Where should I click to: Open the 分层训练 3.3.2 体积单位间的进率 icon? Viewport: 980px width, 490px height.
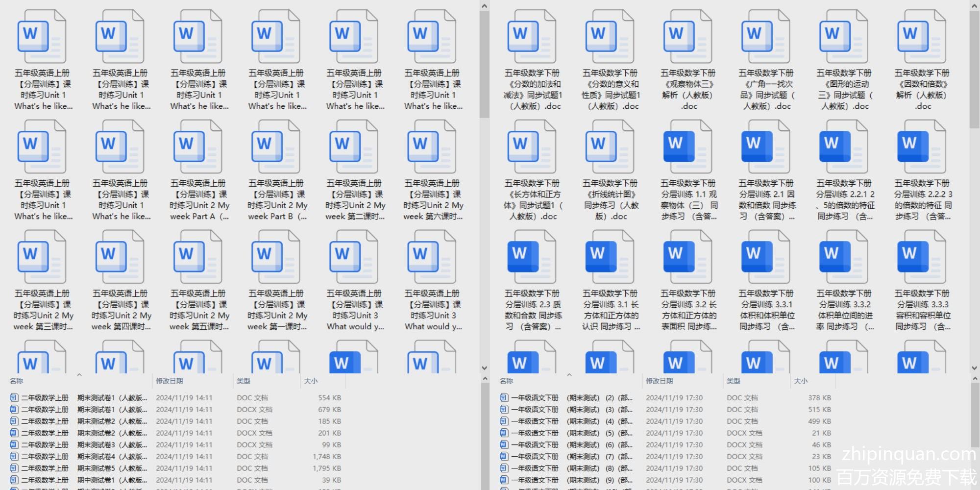[844, 257]
